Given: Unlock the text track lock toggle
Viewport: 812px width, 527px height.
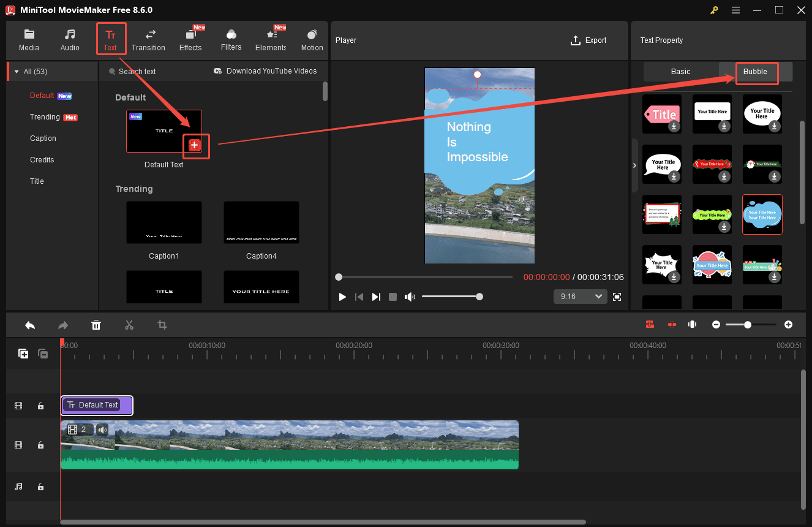Looking at the screenshot, I should [40, 405].
